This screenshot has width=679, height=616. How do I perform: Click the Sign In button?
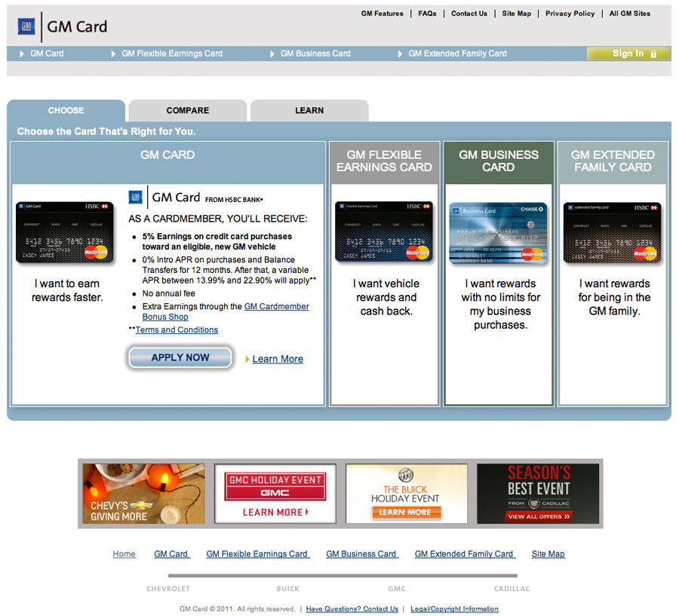628,54
